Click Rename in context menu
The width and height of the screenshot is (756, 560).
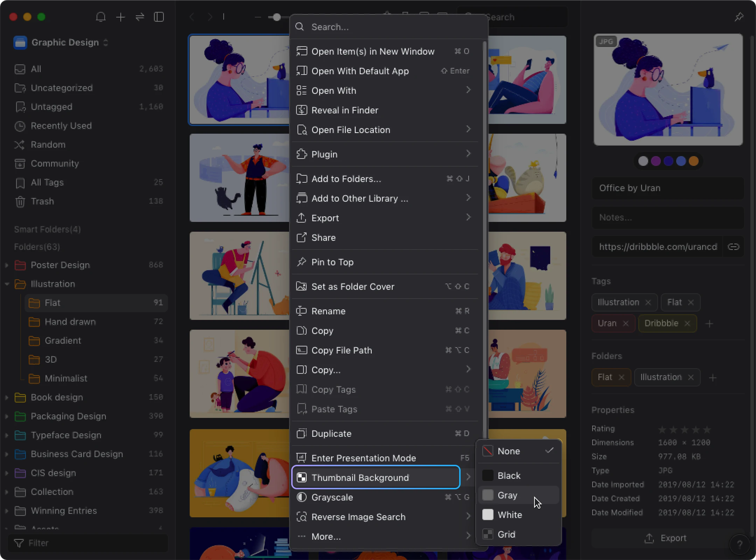[x=385, y=311]
